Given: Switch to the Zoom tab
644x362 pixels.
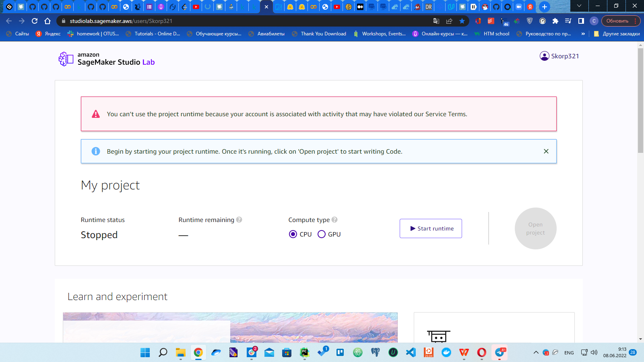Looking at the screenshot, I should click(x=518, y=6).
